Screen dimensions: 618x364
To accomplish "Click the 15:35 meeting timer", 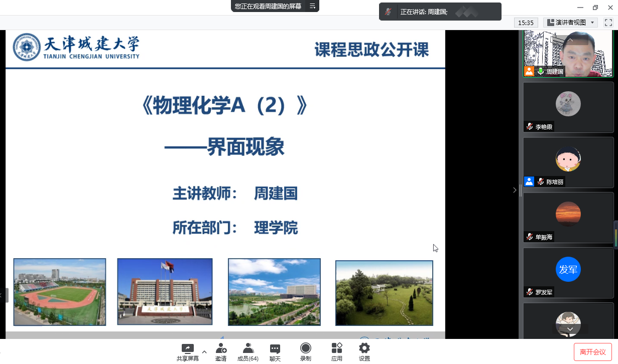I will coord(526,23).
